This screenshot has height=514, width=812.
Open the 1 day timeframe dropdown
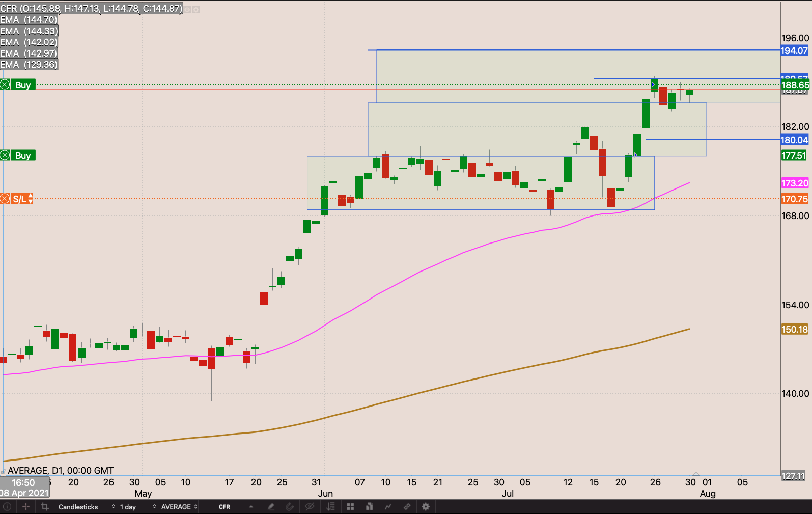point(137,507)
